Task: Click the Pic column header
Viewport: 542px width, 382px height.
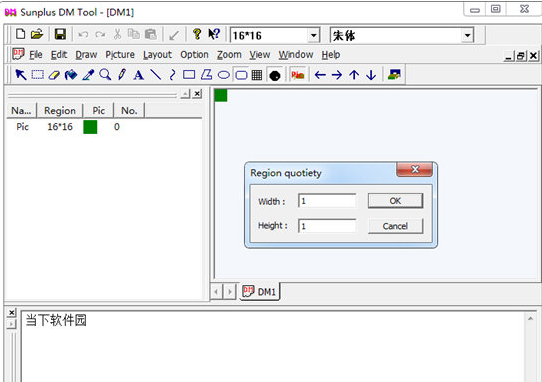Action: pos(99,111)
